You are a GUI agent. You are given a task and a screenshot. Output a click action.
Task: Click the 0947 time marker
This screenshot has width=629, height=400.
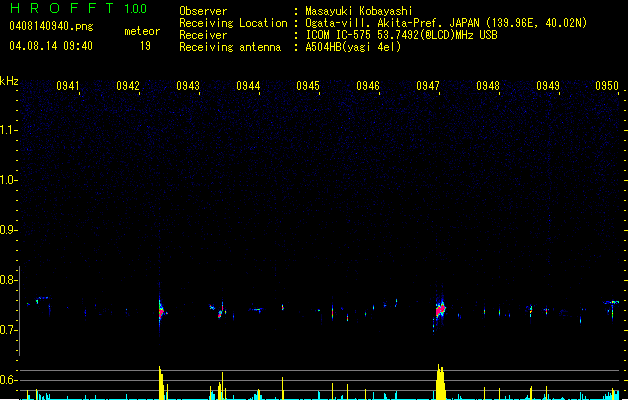click(x=428, y=86)
